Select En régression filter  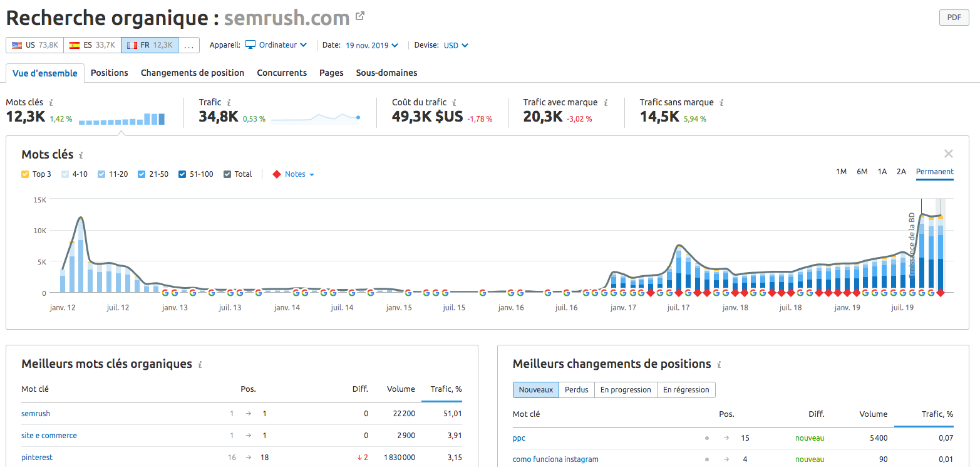pyautogui.click(x=686, y=390)
